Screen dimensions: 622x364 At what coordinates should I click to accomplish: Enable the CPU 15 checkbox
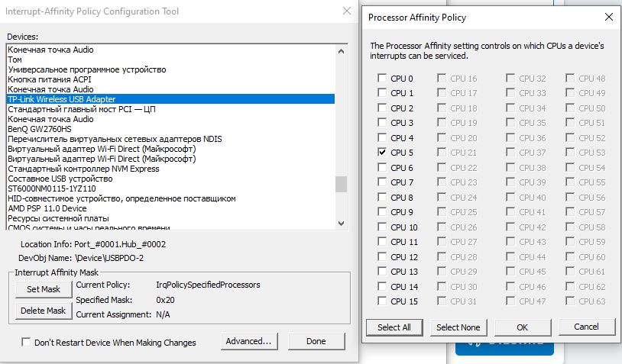coord(382,301)
